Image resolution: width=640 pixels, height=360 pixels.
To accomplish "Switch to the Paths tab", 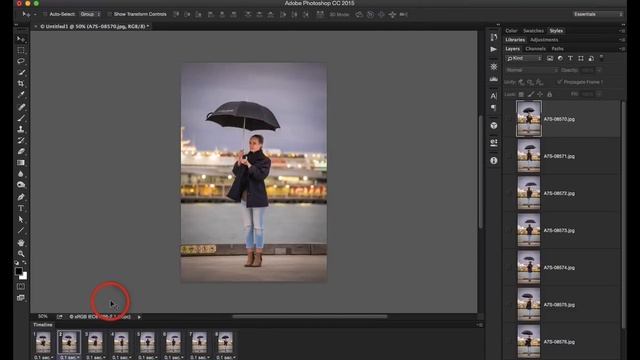I will 557,49.
